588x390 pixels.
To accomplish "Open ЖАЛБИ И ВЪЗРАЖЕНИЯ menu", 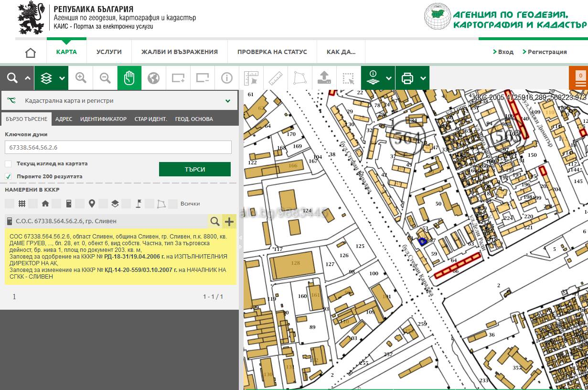I will click(x=180, y=52).
